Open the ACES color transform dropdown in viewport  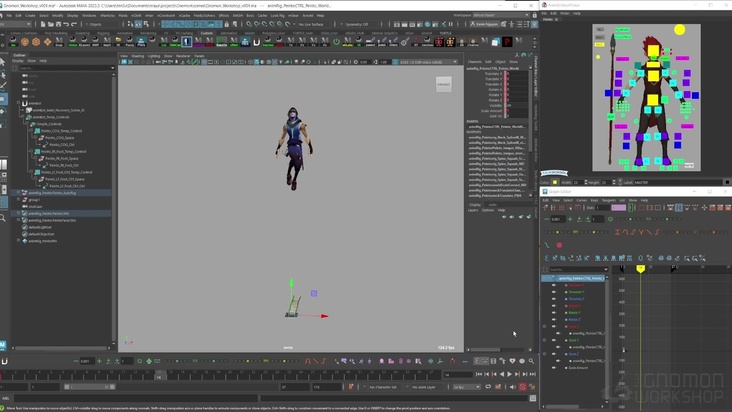click(x=429, y=62)
